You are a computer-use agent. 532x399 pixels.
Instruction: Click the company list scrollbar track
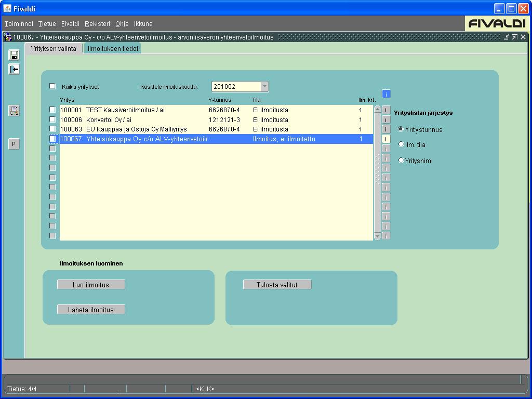tap(377, 172)
